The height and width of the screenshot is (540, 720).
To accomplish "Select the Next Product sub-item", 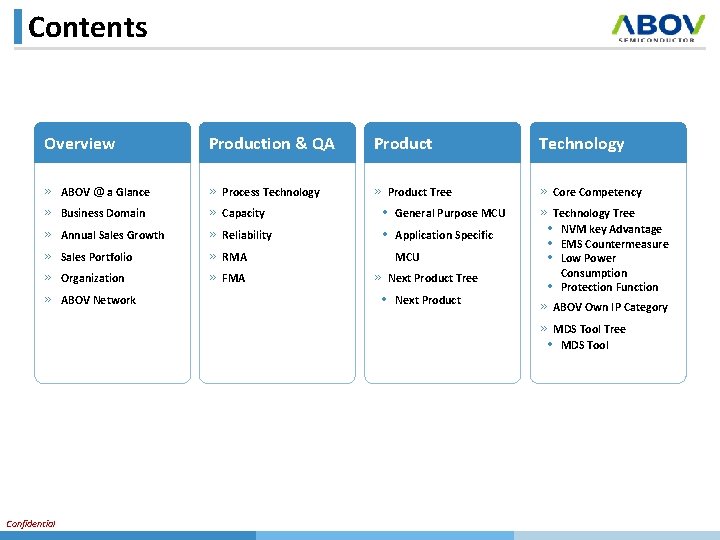I will (x=428, y=300).
